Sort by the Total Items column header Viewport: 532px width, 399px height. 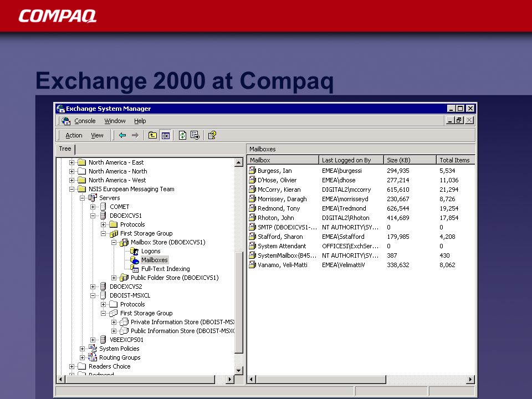click(456, 160)
